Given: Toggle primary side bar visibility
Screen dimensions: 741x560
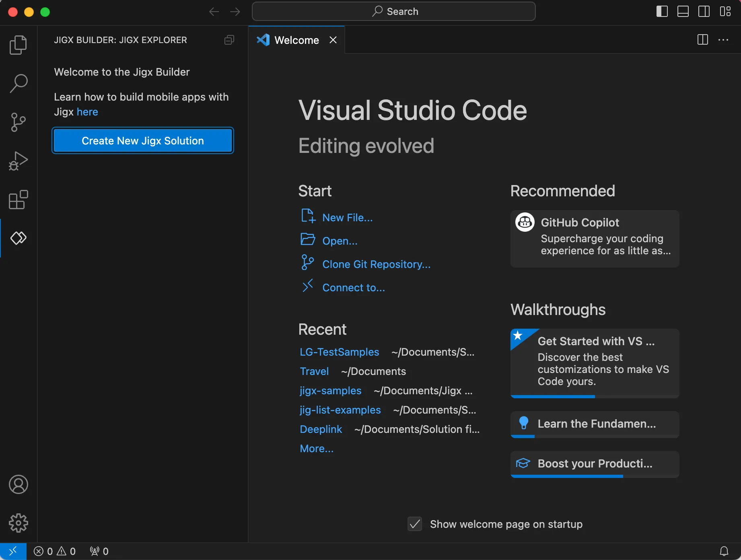Looking at the screenshot, I should click(662, 11).
